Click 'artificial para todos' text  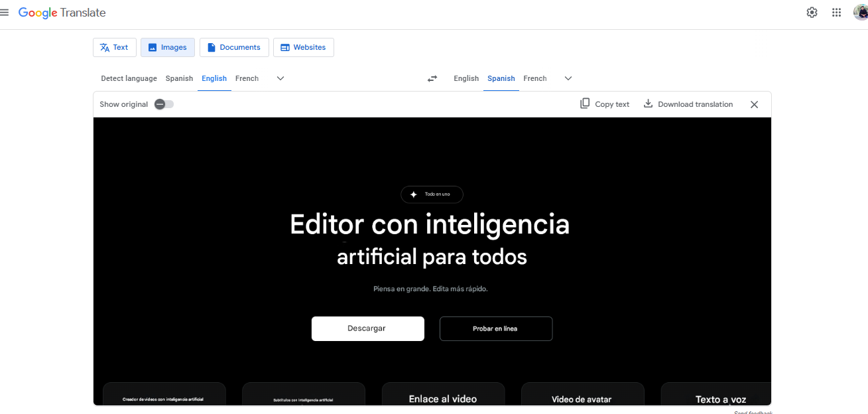(x=432, y=257)
